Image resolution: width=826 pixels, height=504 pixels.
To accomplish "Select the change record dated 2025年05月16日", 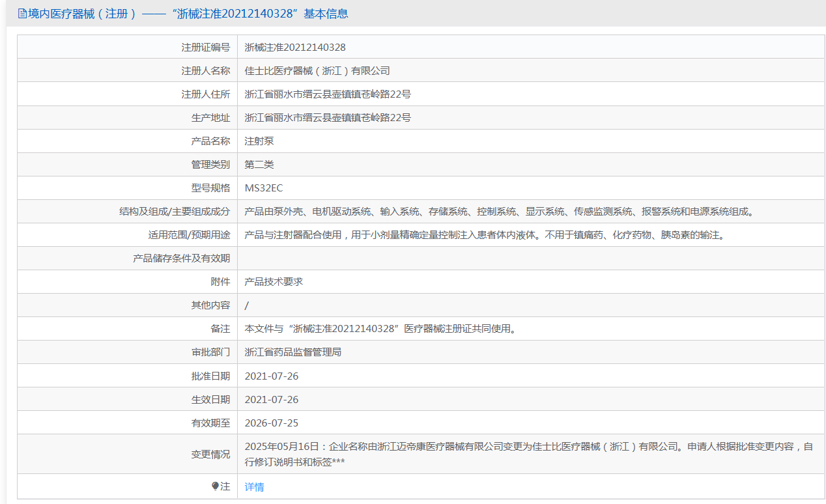I will [x=529, y=454].
